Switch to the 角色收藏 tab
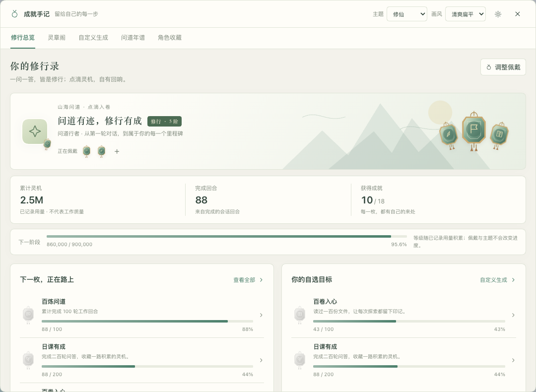 pos(170,38)
